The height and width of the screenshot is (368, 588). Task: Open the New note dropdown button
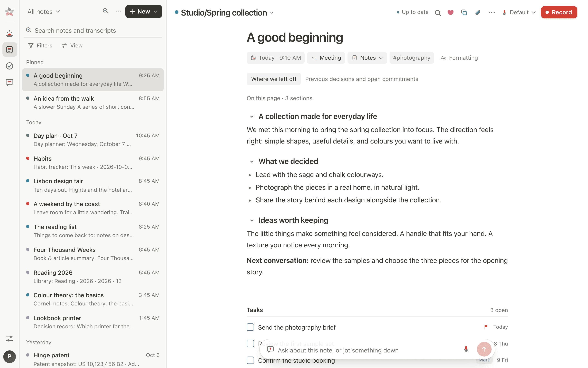(144, 11)
